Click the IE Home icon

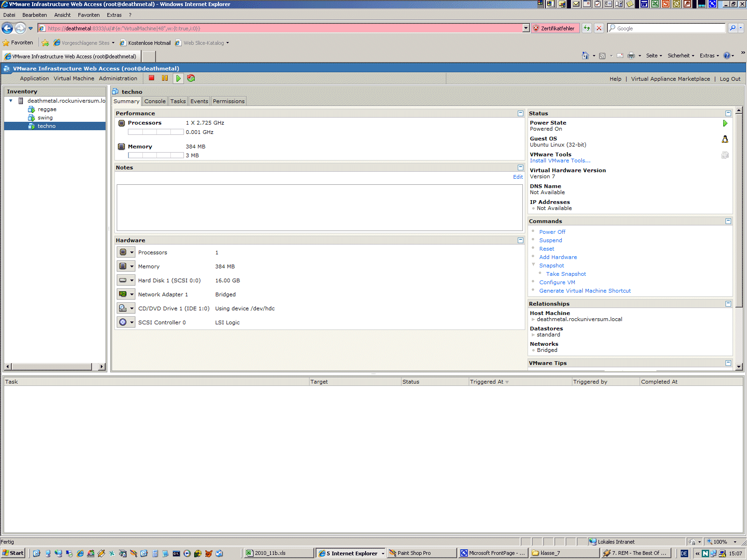(x=585, y=56)
